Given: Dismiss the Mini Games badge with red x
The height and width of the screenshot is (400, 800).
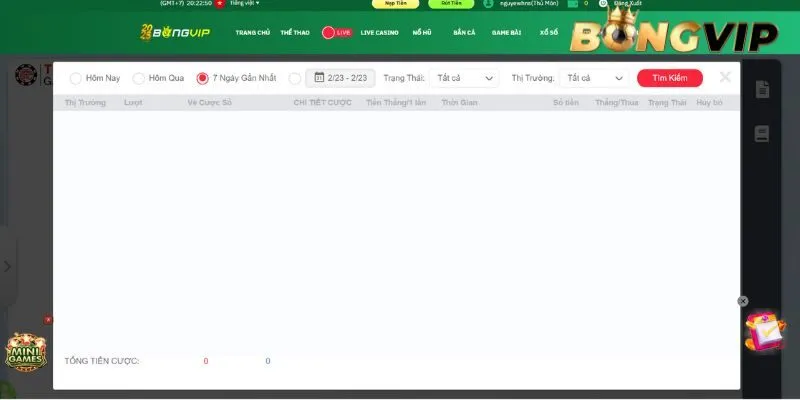Looking at the screenshot, I should coord(48,320).
